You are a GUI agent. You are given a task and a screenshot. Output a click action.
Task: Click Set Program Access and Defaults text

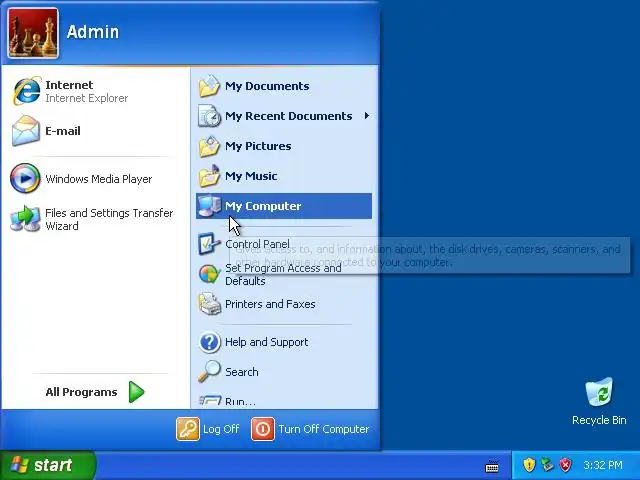pyautogui.click(x=283, y=274)
